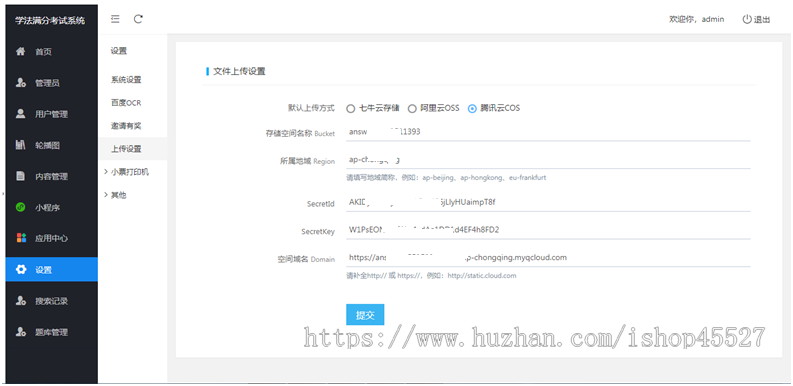Click the 文件上传设置 section heading
This screenshot has height=386, width=793.
239,71
